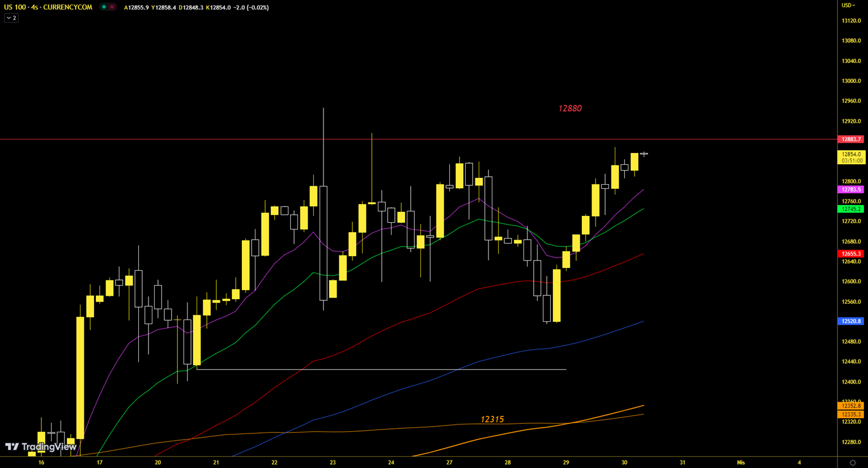Select the orange 12352.8 price label
This screenshot has height=468, width=868.
(850, 406)
